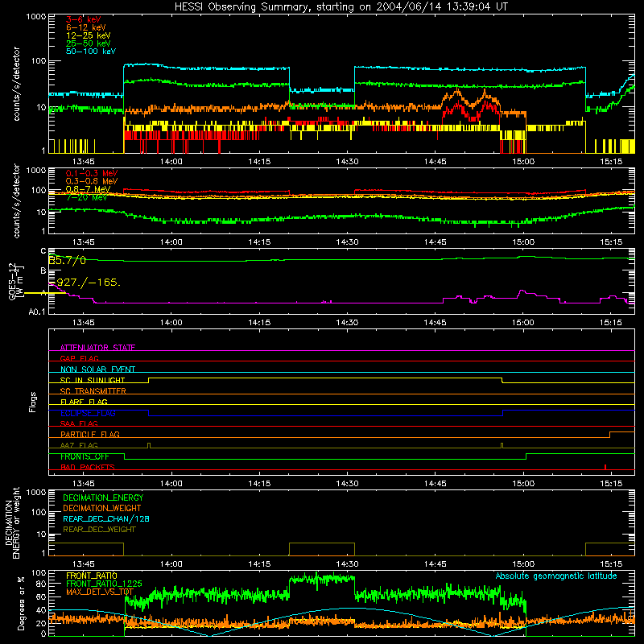The width and height of the screenshot is (644, 644).
Task: Select the yellow FLARE_FLAG label
Action: pos(84,402)
